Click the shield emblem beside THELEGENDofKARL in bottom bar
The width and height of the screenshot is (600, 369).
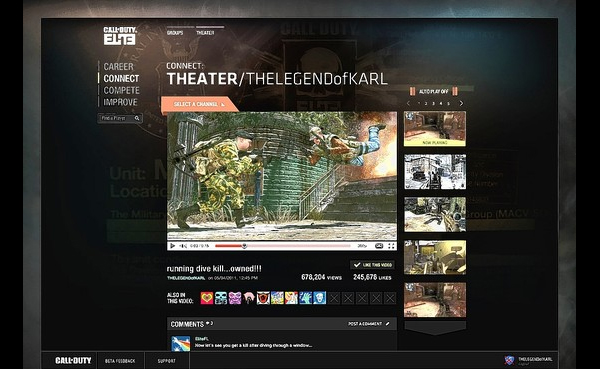pos(509,360)
